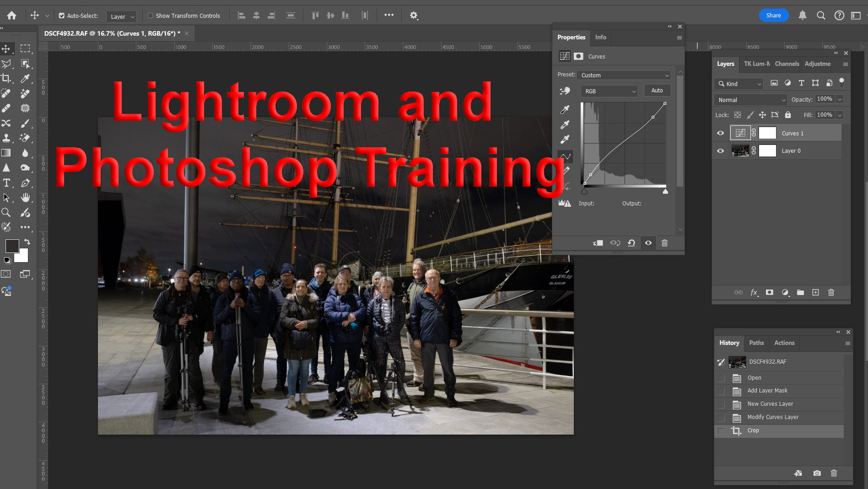Select the Lasso tool
Screen dimensions: 868x489
coord(6,64)
